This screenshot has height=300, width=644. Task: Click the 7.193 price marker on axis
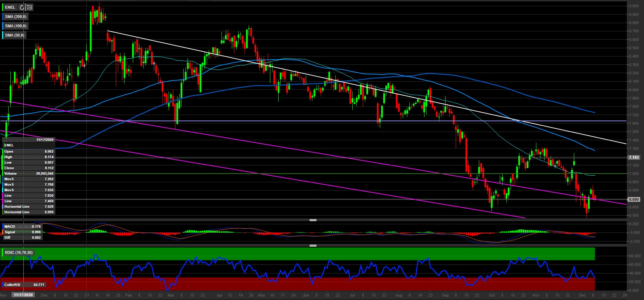tap(634, 157)
